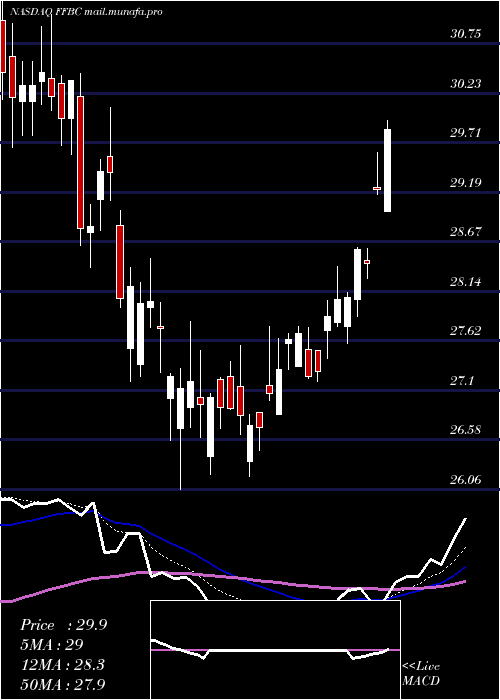Select the 26.06 price axis label

pos(466,479)
